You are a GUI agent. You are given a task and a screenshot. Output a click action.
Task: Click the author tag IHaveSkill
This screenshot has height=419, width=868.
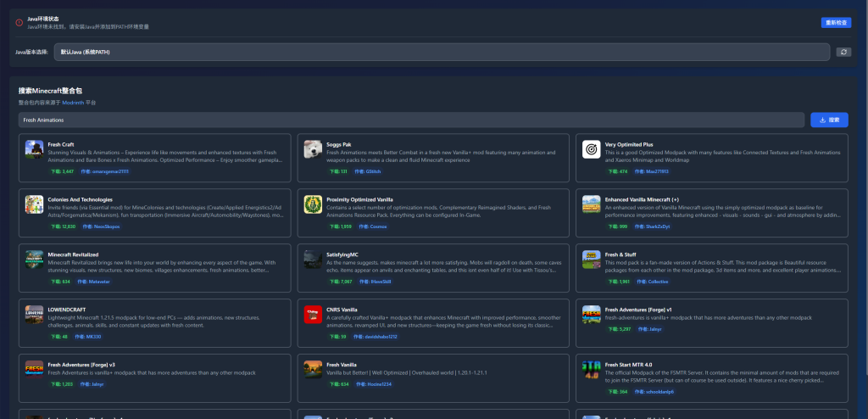click(376, 282)
